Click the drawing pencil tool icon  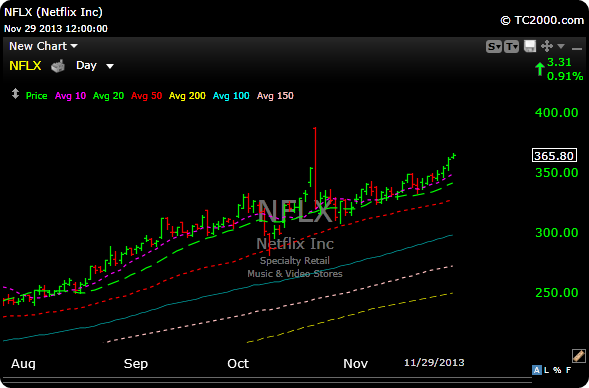(x=578, y=355)
